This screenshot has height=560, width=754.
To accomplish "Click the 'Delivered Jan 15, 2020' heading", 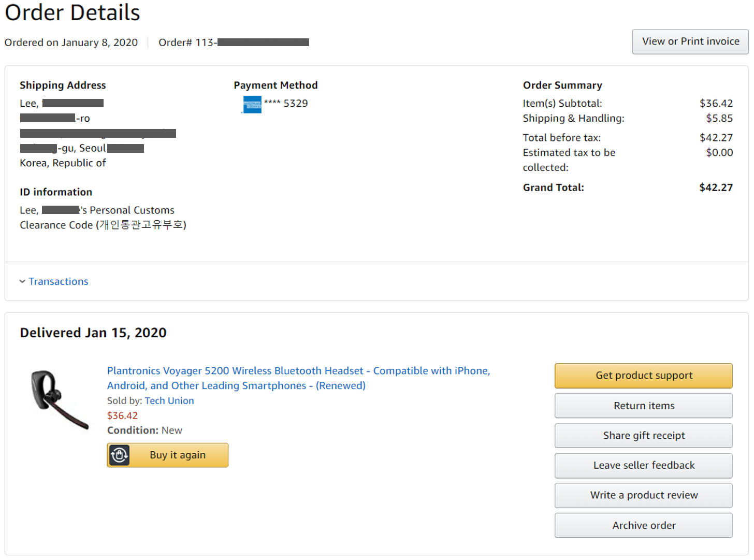I will [93, 333].
